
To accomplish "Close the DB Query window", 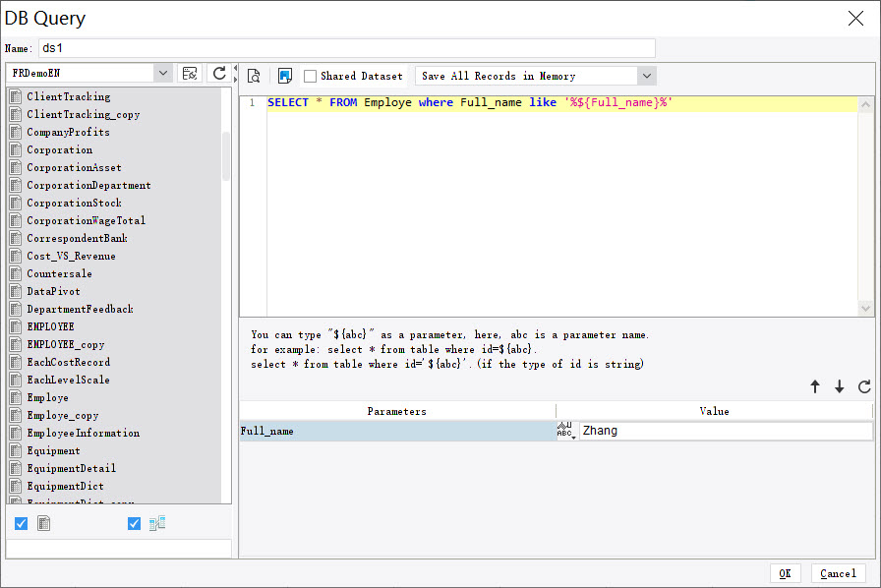I will point(855,19).
